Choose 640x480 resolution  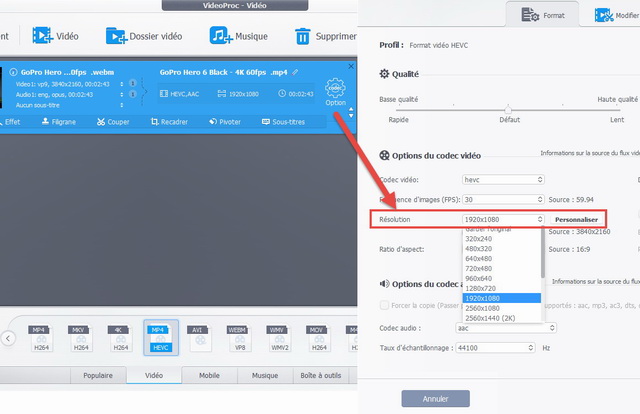(x=502, y=258)
